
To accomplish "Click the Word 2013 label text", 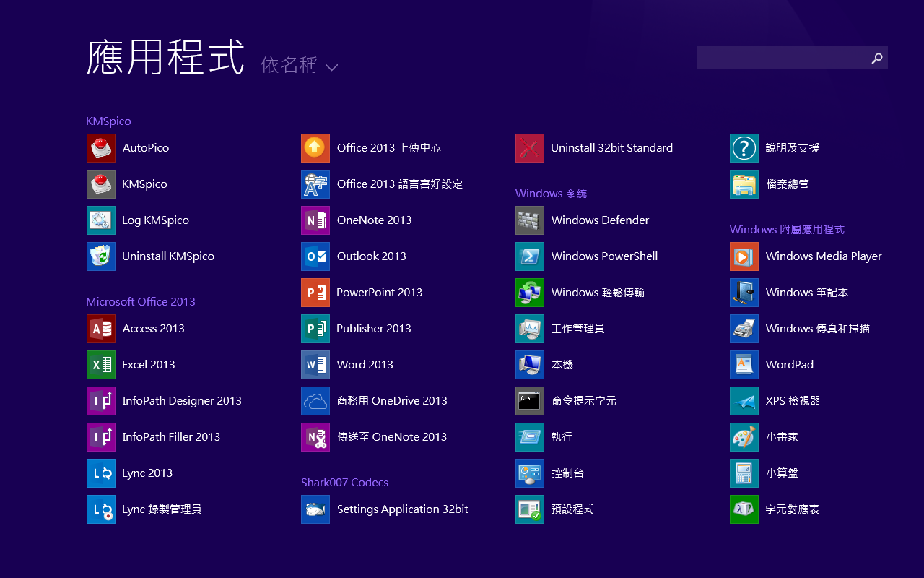I will coord(365,365).
